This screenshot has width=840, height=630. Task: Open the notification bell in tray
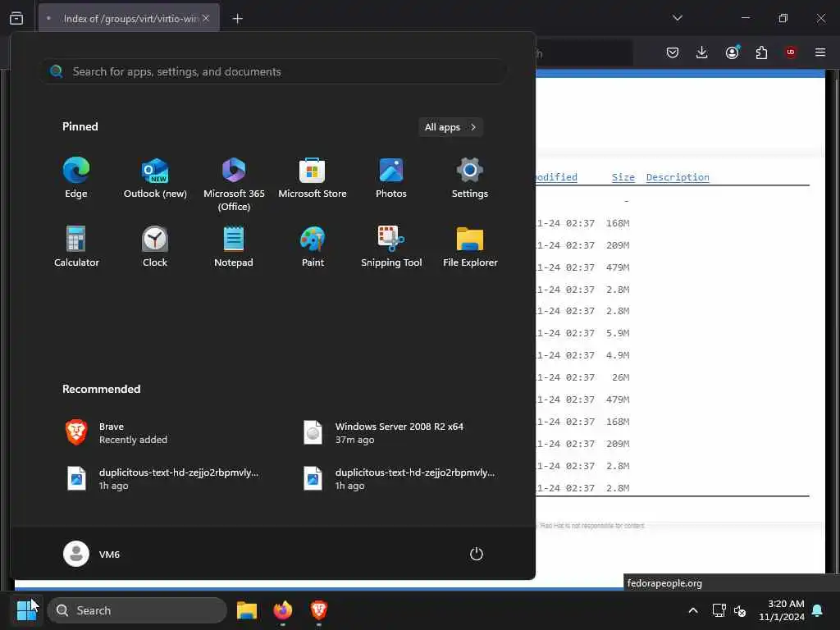coord(818,610)
